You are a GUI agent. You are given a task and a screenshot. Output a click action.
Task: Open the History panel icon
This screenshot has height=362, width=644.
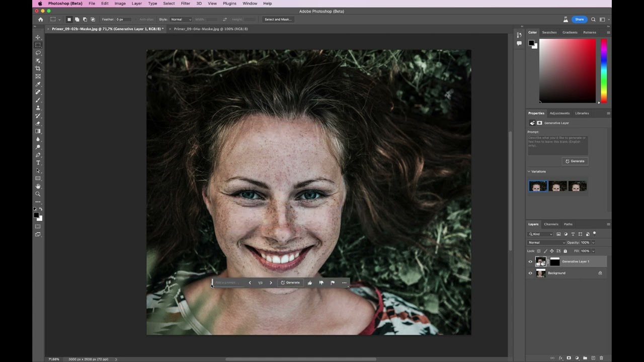[519, 35]
